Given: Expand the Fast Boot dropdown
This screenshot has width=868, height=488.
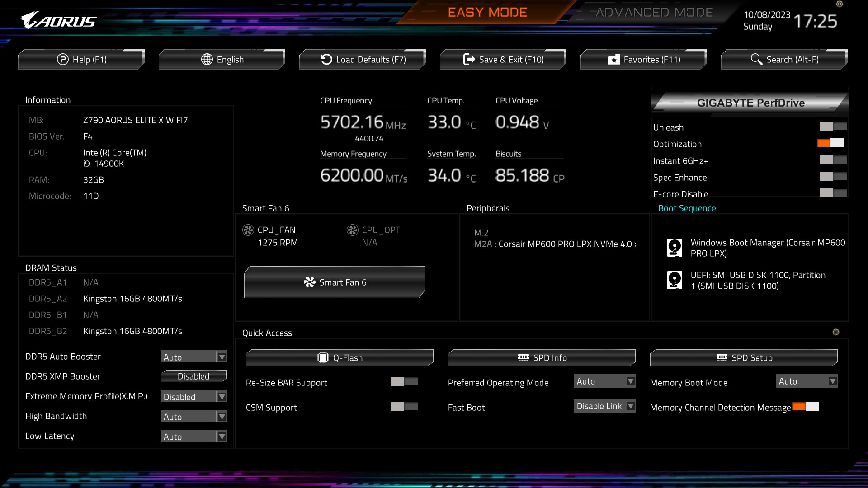Looking at the screenshot, I should 604,406.
